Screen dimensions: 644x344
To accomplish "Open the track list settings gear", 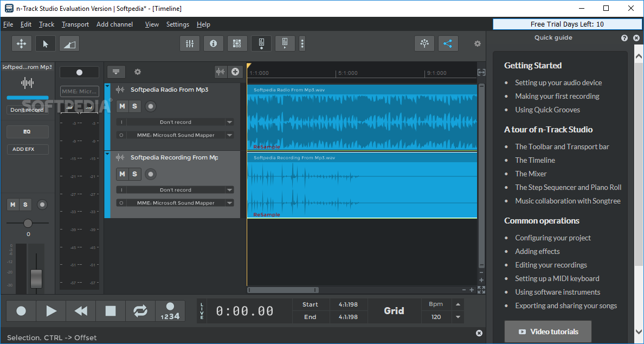I will pyautogui.click(x=138, y=72).
